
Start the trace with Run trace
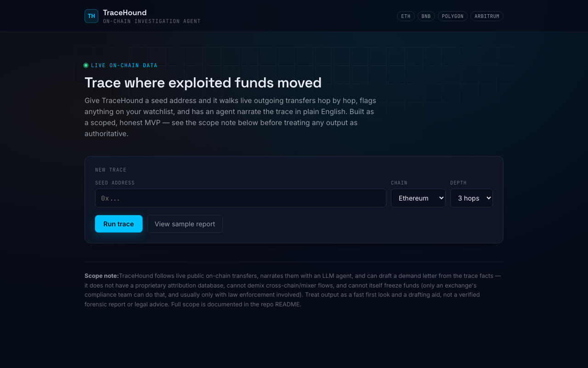click(119, 224)
